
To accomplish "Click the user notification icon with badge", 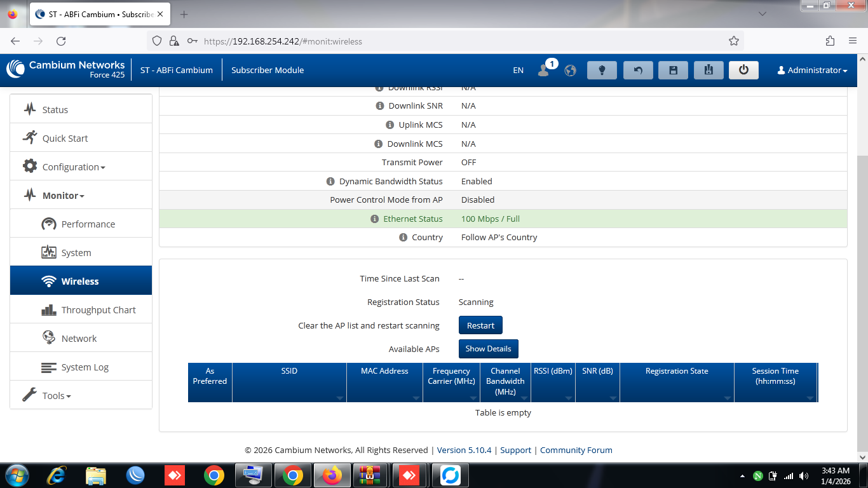I will click(544, 70).
